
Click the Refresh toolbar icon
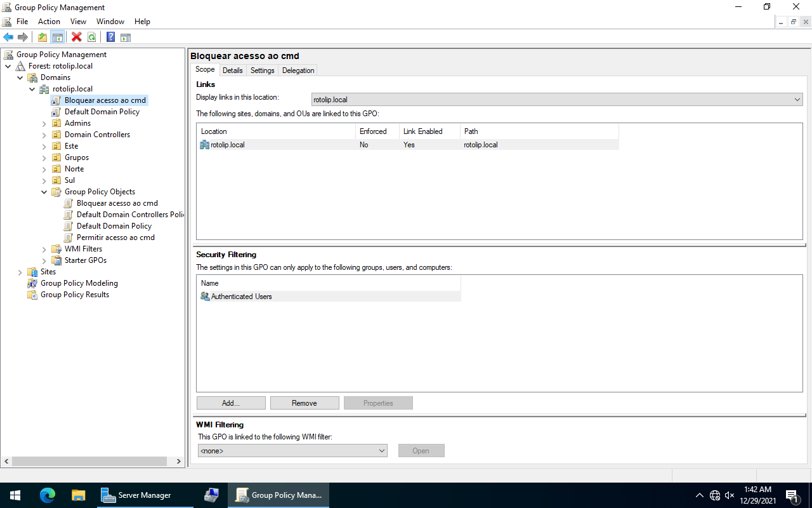92,37
